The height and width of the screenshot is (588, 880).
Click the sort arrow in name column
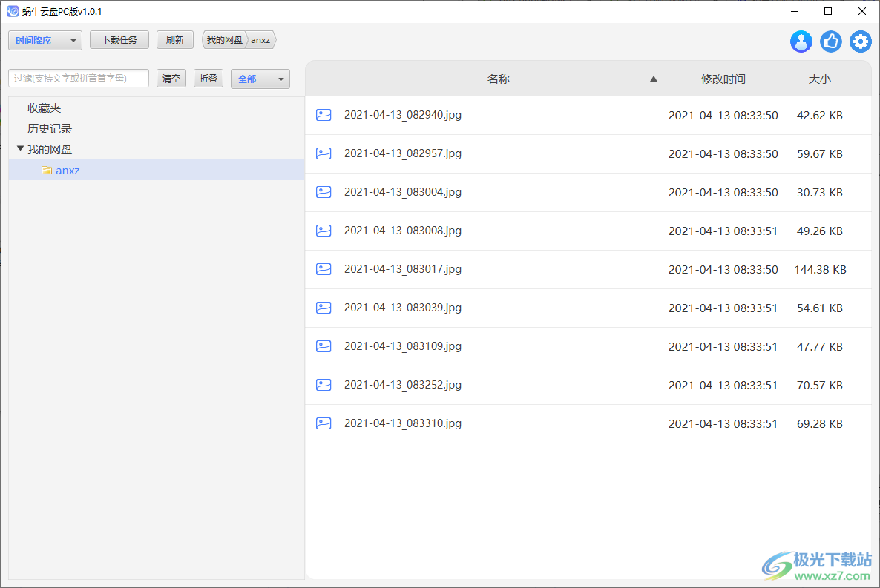pos(653,79)
